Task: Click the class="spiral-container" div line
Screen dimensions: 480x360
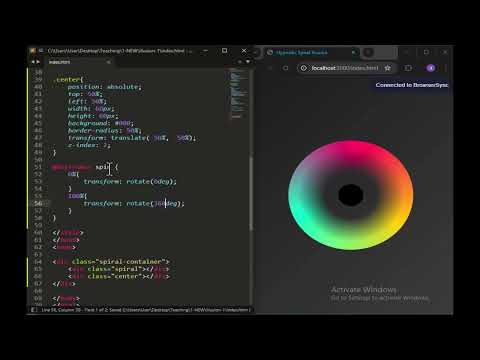Action: click(x=111, y=262)
